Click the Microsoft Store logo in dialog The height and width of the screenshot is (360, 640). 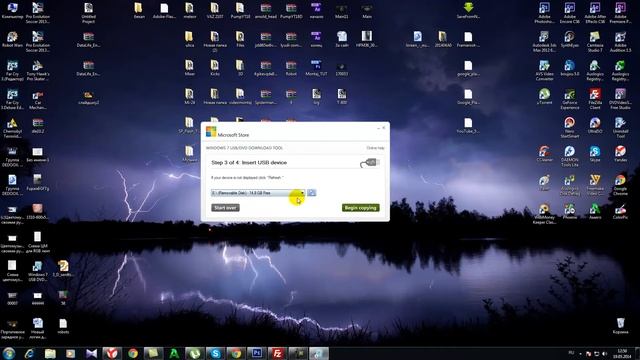pos(211,132)
